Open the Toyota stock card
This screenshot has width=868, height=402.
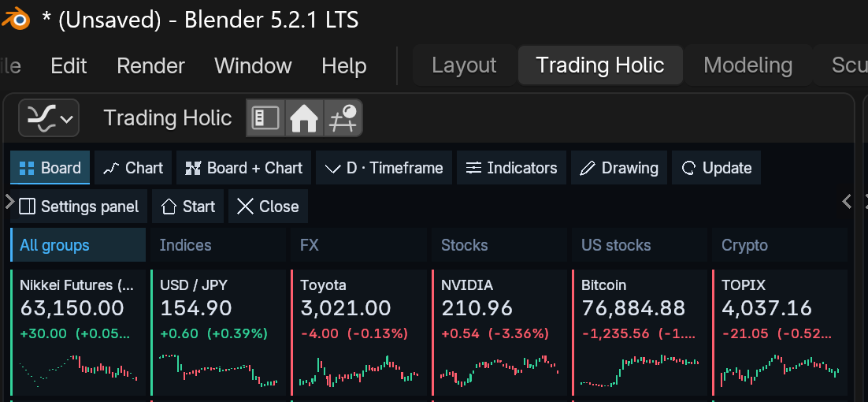click(x=358, y=333)
